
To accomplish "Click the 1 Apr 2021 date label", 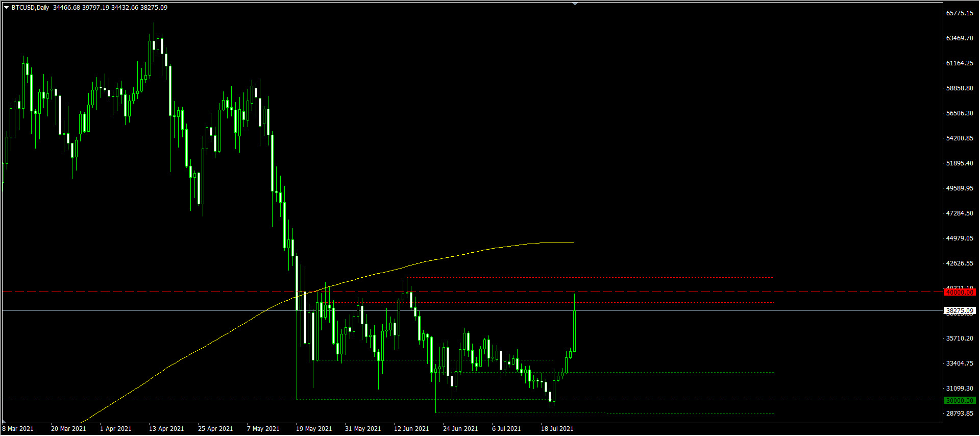I will point(116,429).
